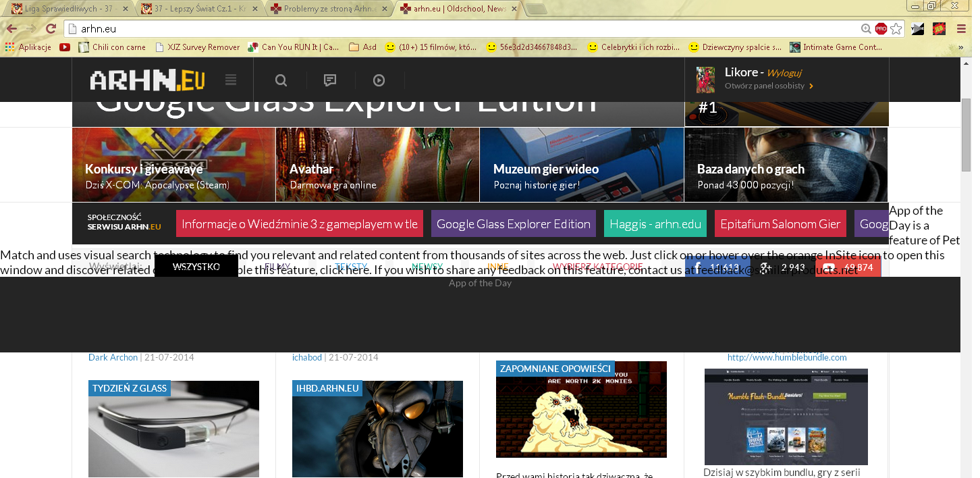Select the WSZYSTKO filter tab
Image resolution: width=980 pixels, height=478 pixels.
tap(196, 266)
